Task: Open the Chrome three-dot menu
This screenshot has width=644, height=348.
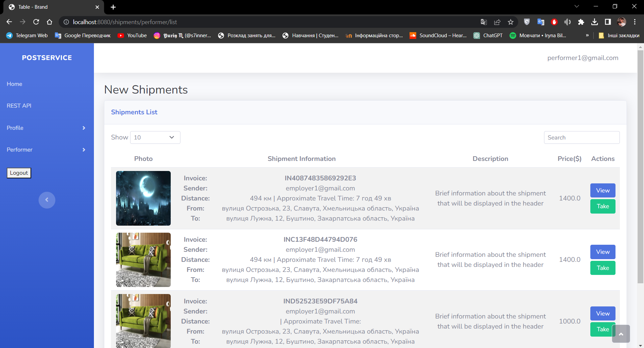Action: (x=635, y=22)
